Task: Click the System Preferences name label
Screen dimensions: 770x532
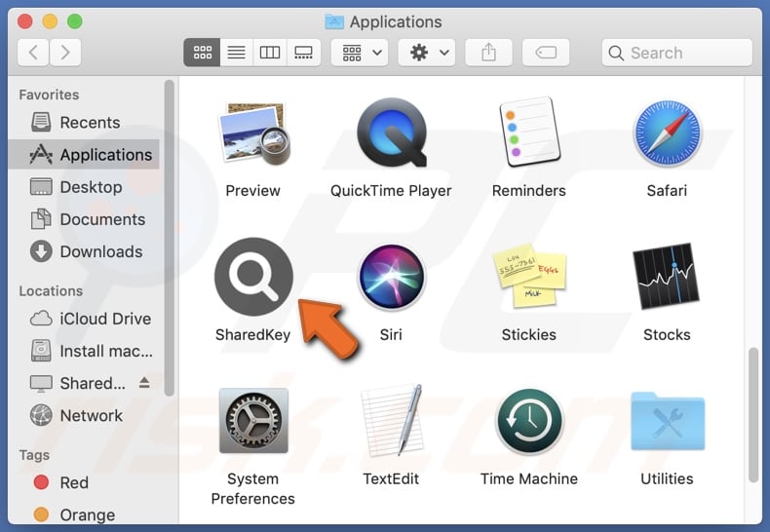Action: (x=252, y=489)
